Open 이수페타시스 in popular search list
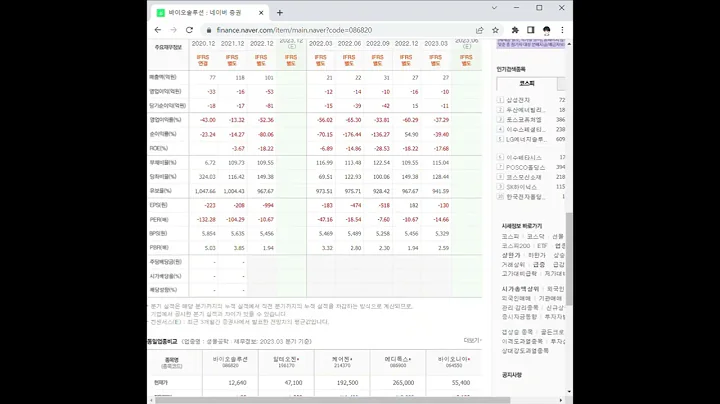 coord(524,157)
